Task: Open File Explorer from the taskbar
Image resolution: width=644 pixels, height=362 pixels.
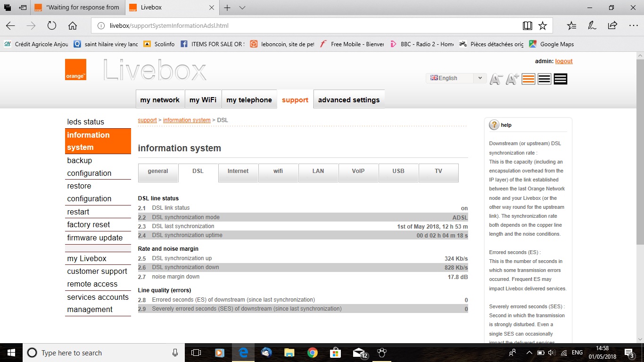Action: click(289, 353)
